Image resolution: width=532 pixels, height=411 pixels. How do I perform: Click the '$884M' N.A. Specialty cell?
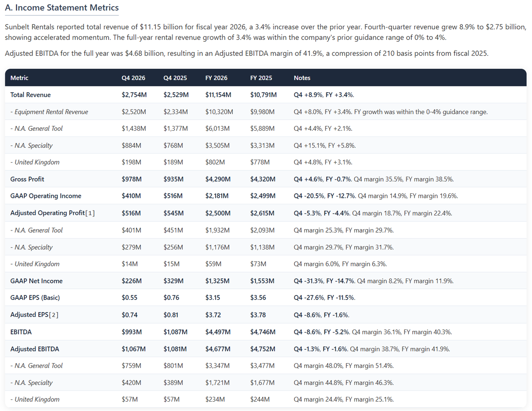tap(132, 145)
